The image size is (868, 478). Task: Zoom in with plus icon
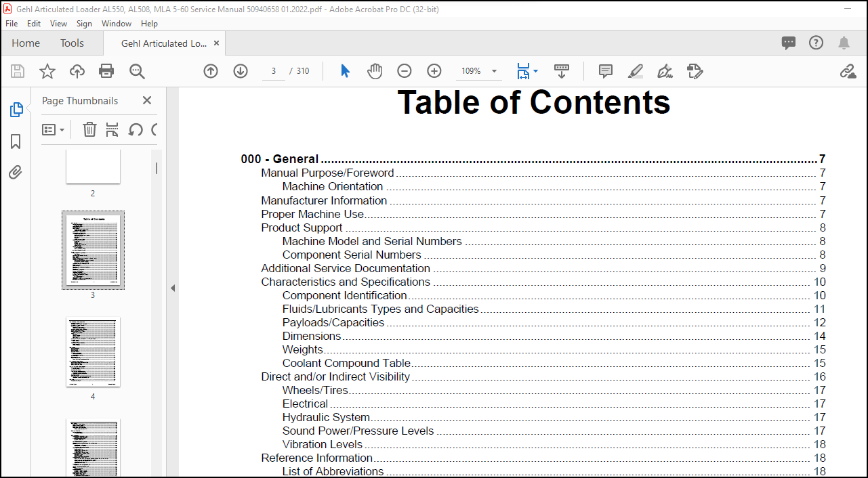pos(434,71)
